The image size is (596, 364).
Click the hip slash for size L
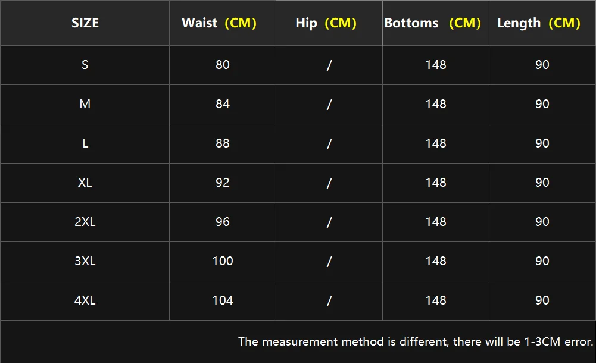(x=329, y=143)
